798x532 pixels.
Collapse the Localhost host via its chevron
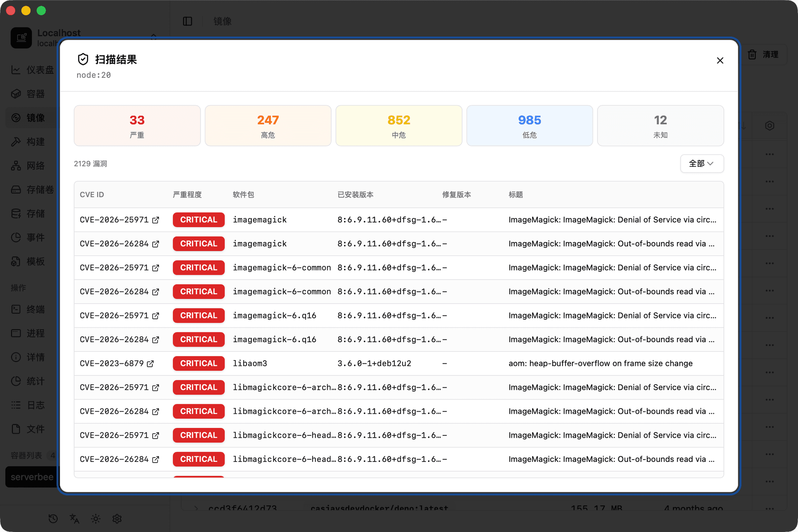click(x=154, y=38)
